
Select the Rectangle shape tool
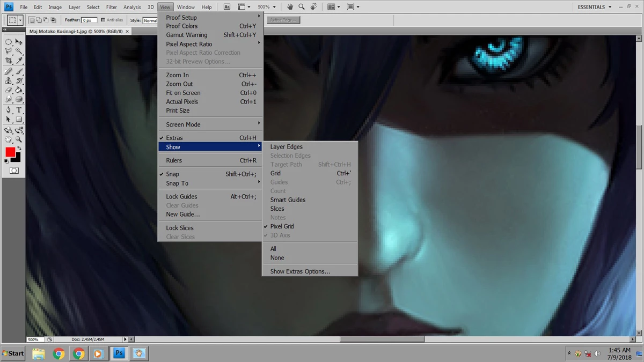coord(19,119)
